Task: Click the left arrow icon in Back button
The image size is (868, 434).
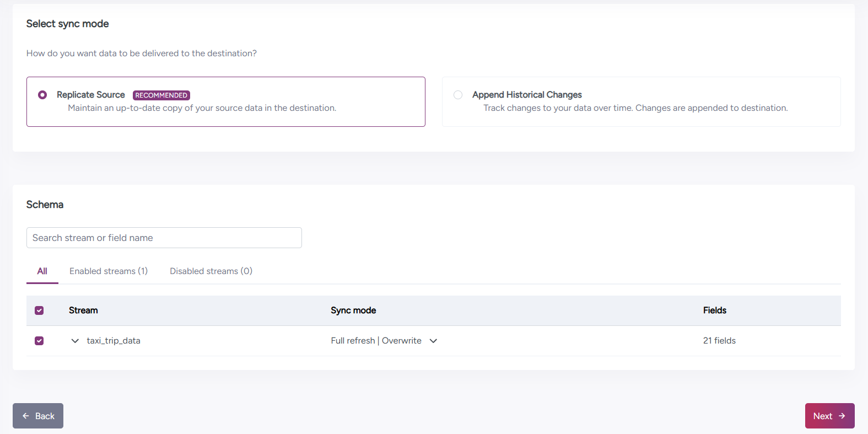Action: pos(26,416)
